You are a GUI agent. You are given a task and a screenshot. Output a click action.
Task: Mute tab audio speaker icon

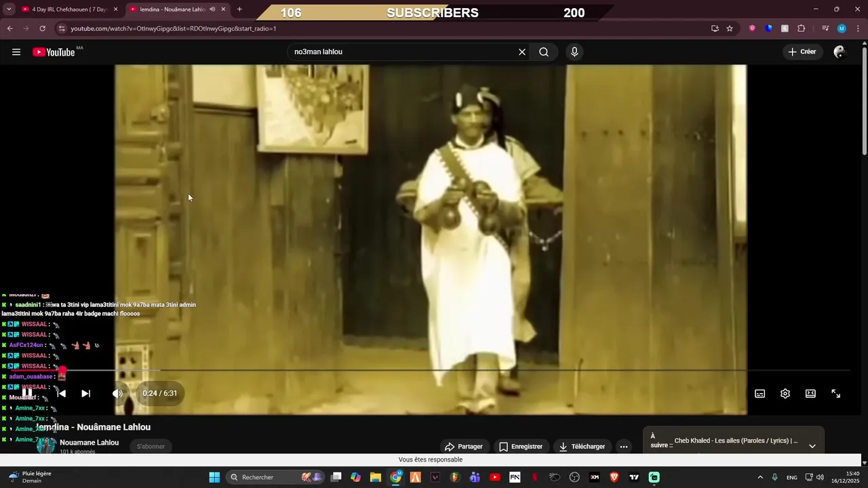(x=213, y=9)
